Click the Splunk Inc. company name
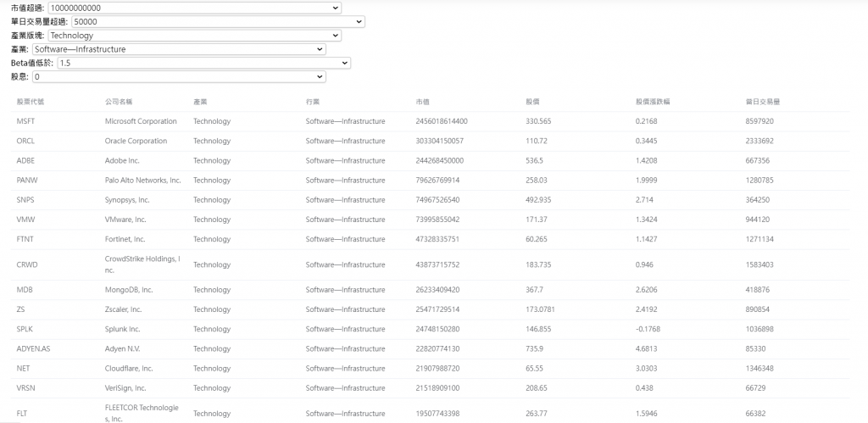The width and height of the screenshot is (868, 423). click(x=122, y=329)
